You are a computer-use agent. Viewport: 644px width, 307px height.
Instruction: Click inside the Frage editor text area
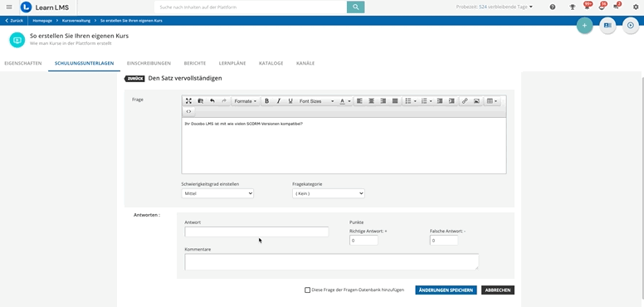tap(344, 146)
